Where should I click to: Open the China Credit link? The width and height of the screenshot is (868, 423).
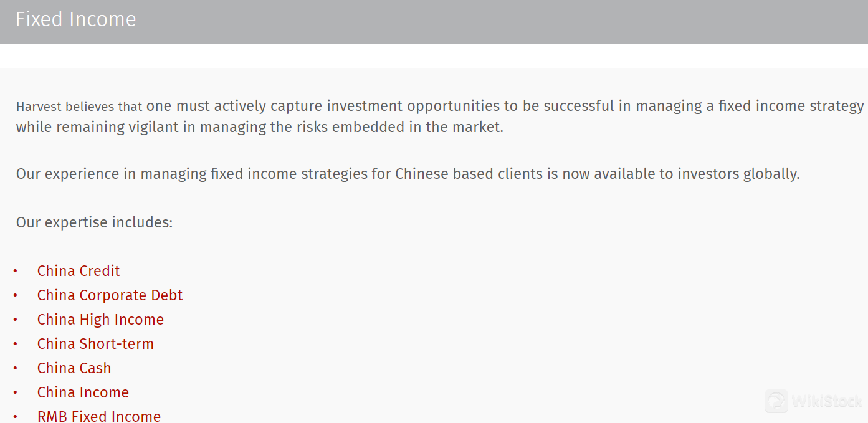79,271
